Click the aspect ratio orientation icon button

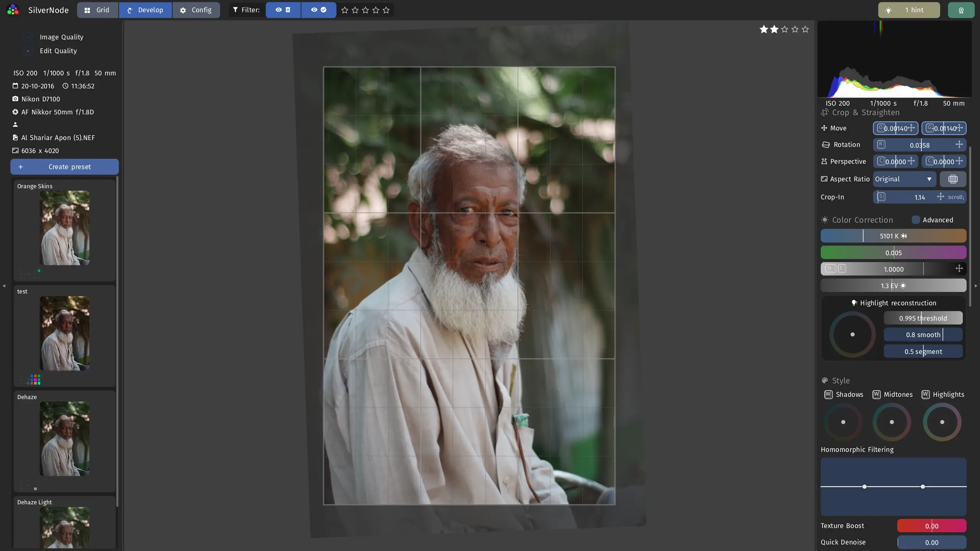953,179
